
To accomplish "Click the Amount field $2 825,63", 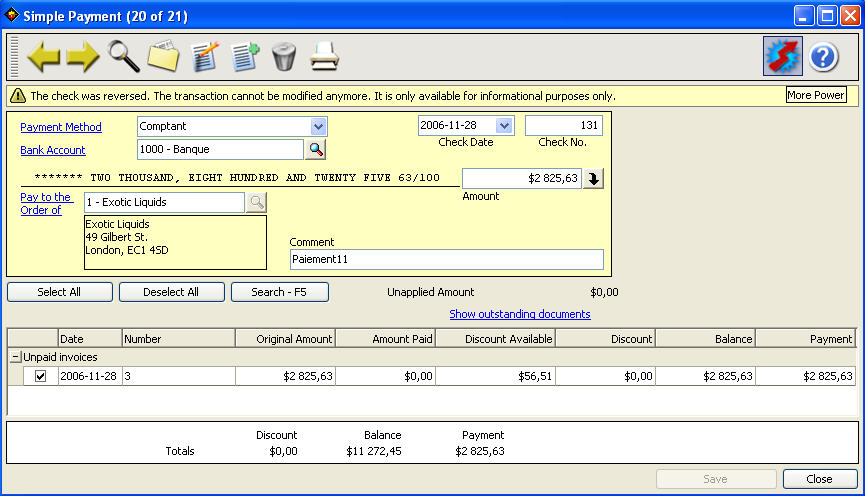I will click(x=521, y=178).
